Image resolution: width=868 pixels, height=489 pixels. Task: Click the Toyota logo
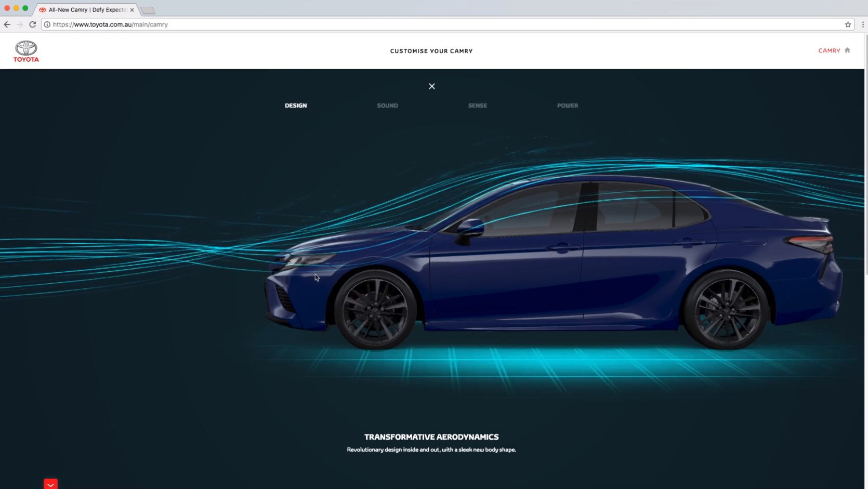[26, 51]
